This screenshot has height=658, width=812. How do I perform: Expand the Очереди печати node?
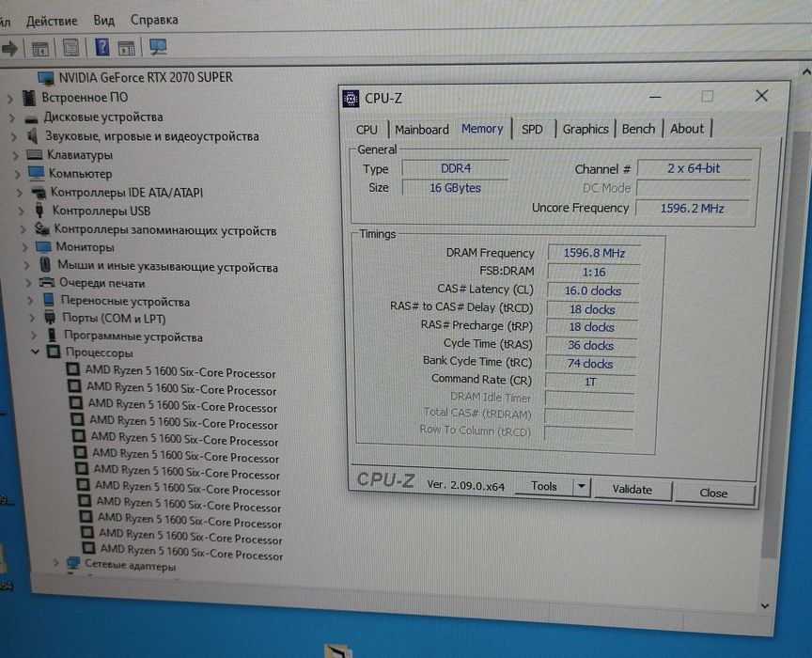pos(28,283)
